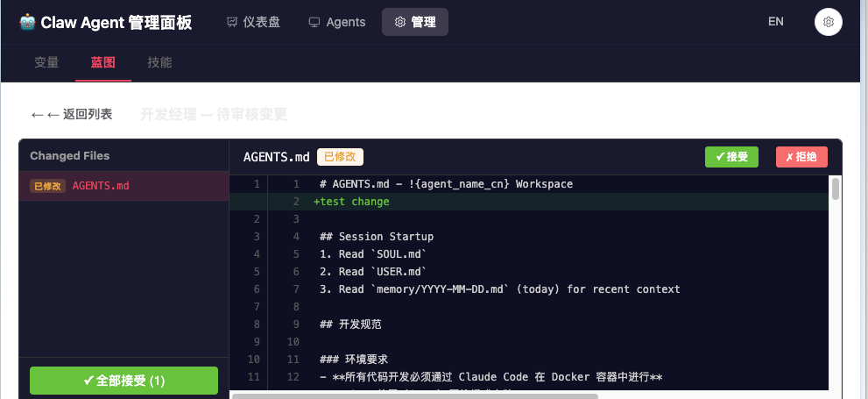The image size is (868, 399).
Task: Open the 仪表盘 dashboard tab
Action: click(253, 22)
